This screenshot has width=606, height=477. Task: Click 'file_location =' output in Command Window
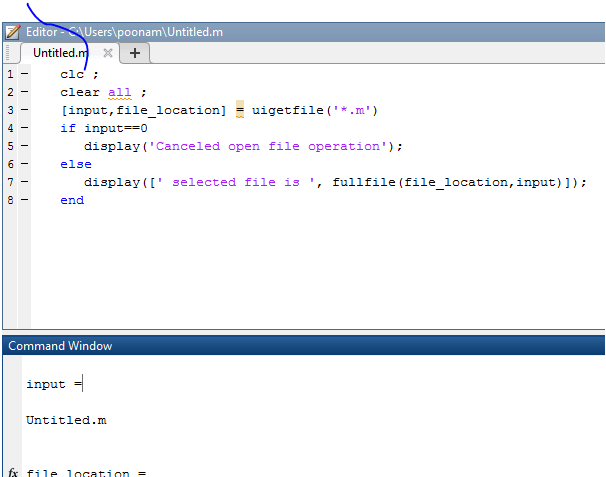[x=86, y=473]
